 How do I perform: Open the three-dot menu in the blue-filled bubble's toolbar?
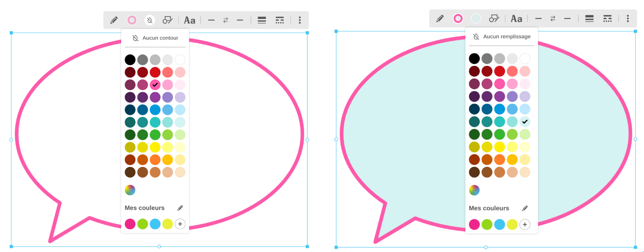click(627, 19)
